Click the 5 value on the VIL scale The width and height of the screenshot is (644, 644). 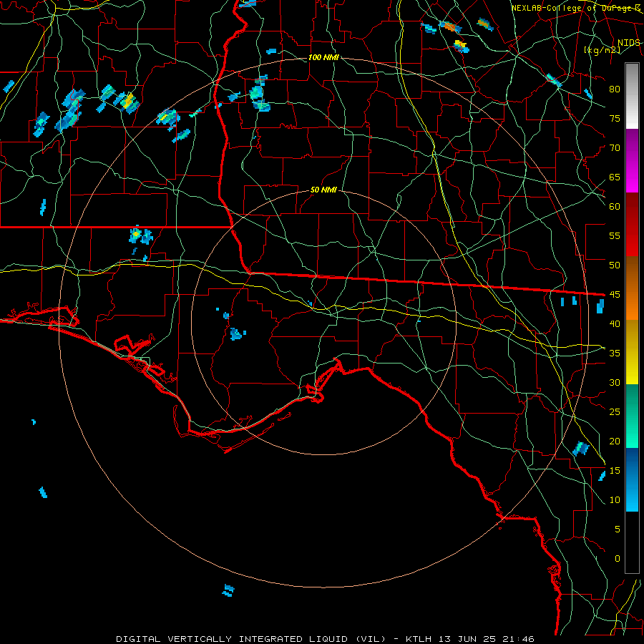pos(618,530)
